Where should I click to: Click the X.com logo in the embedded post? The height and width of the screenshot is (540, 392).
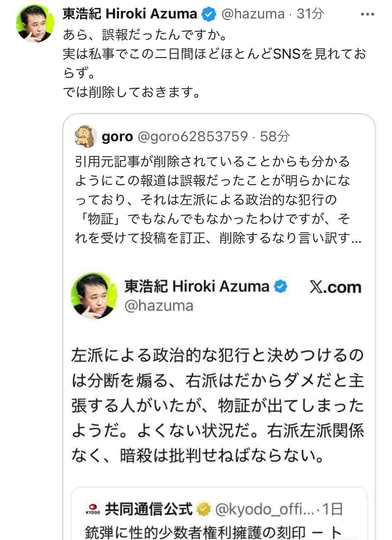(336, 288)
